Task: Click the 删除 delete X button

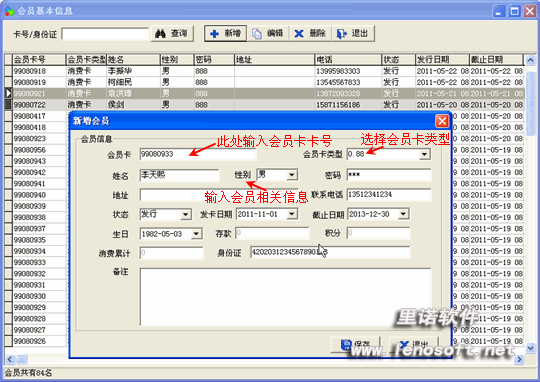Action: 310,33
